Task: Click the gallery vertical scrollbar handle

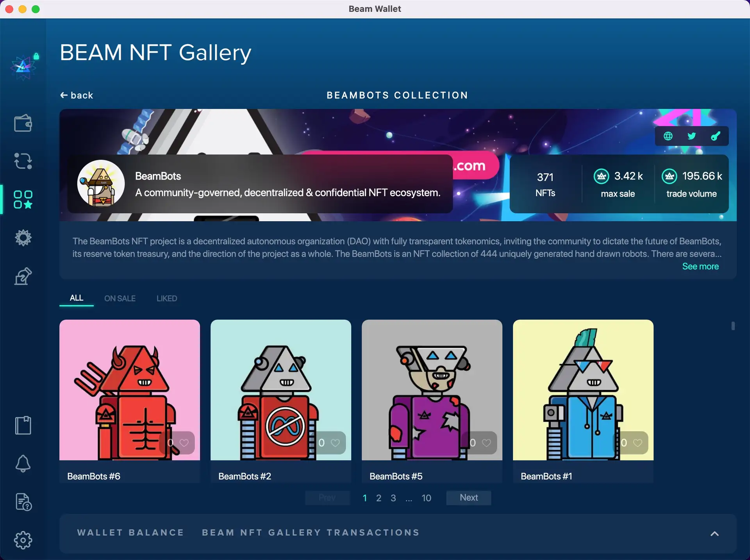Action: click(x=733, y=326)
